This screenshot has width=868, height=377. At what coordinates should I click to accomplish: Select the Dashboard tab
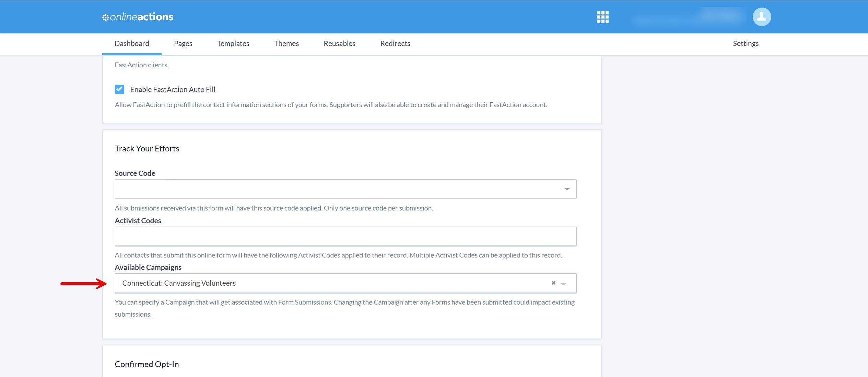[132, 44]
